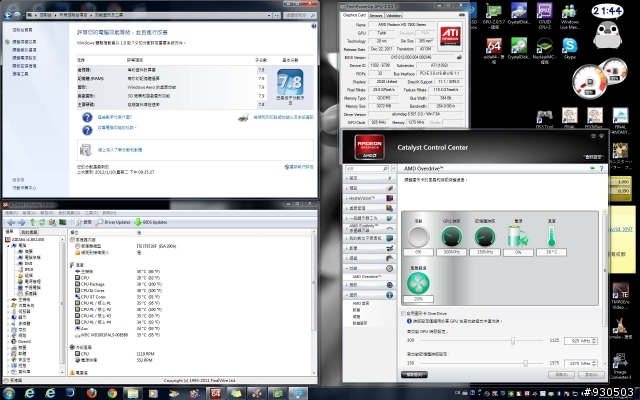Open the Tools menu in AIDA64 menu bar
This screenshot has width=640, height=400.
[91, 213]
